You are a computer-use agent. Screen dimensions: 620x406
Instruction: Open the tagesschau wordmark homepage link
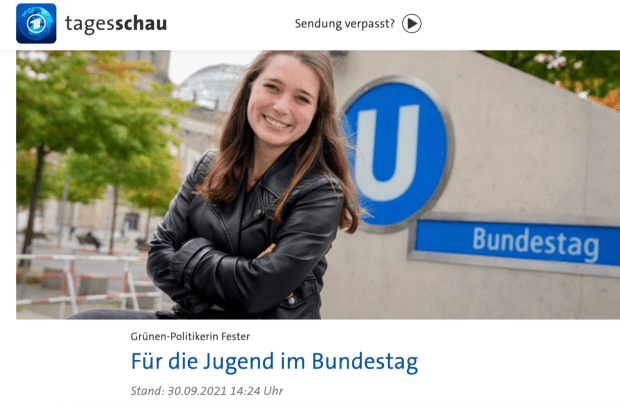click(x=116, y=24)
